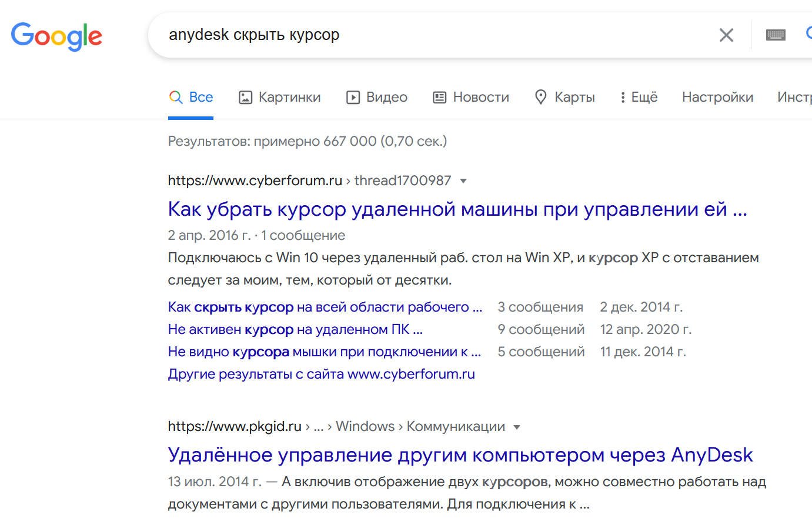Click the text 9 сообщений

click(x=541, y=329)
